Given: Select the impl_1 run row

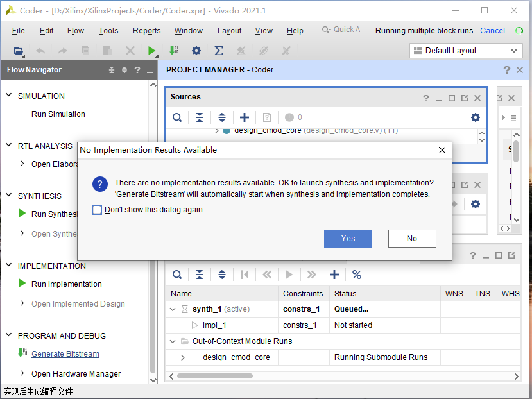Looking at the screenshot, I should pyautogui.click(x=343, y=325).
